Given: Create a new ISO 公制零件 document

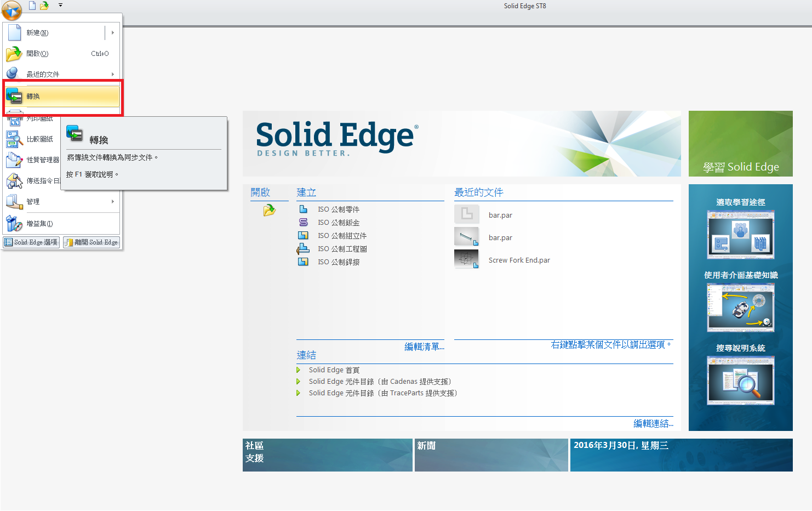Looking at the screenshot, I should tap(339, 209).
